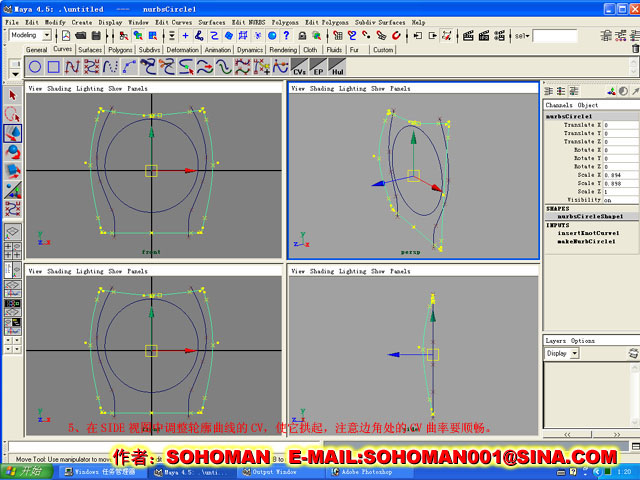Open the Display dropdown in Layers panel

point(562,353)
